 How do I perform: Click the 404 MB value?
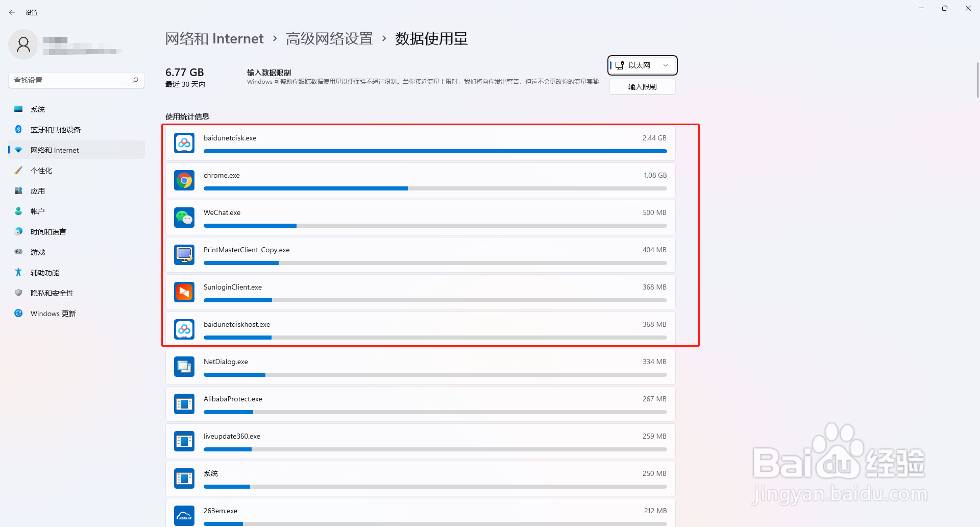coord(654,250)
